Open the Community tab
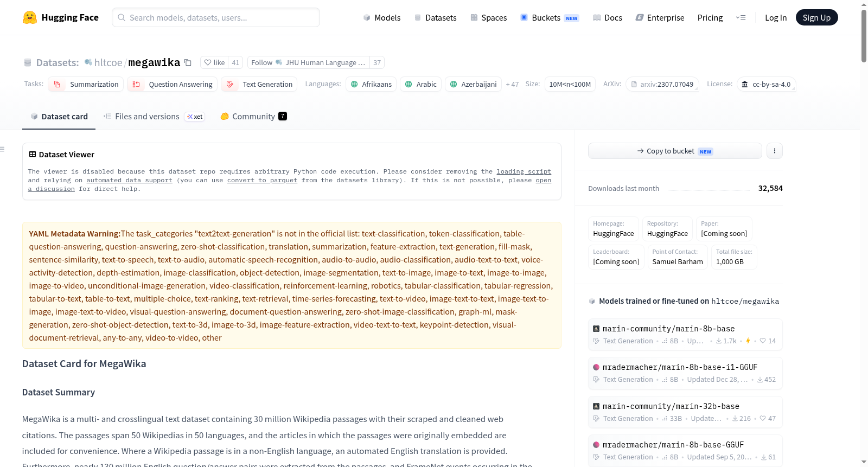The width and height of the screenshot is (868, 467). click(253, 116)
